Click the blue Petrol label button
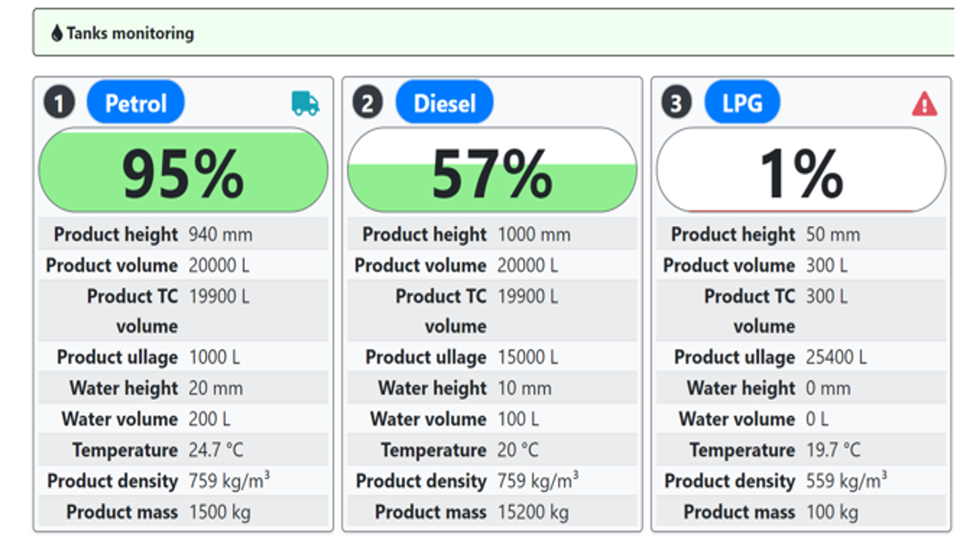This screenshot has width=980, height=558. pyautogui.click(x=135, y=103)
